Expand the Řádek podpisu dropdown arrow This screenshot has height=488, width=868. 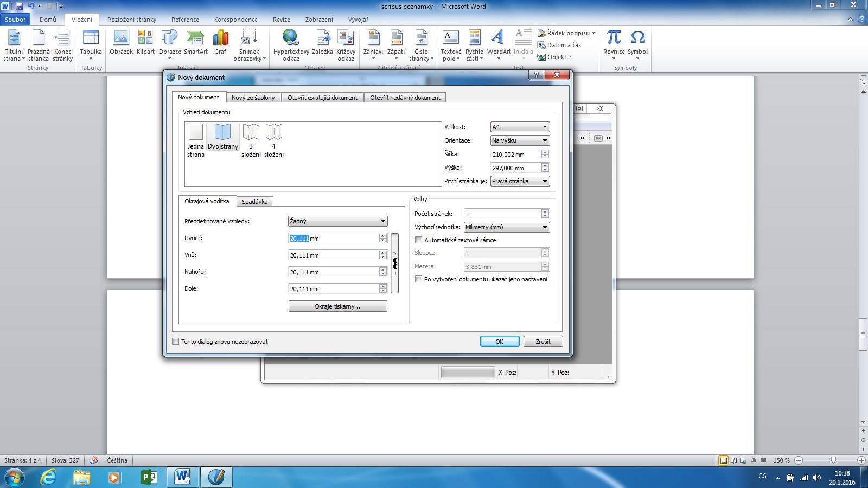point(593,33)
